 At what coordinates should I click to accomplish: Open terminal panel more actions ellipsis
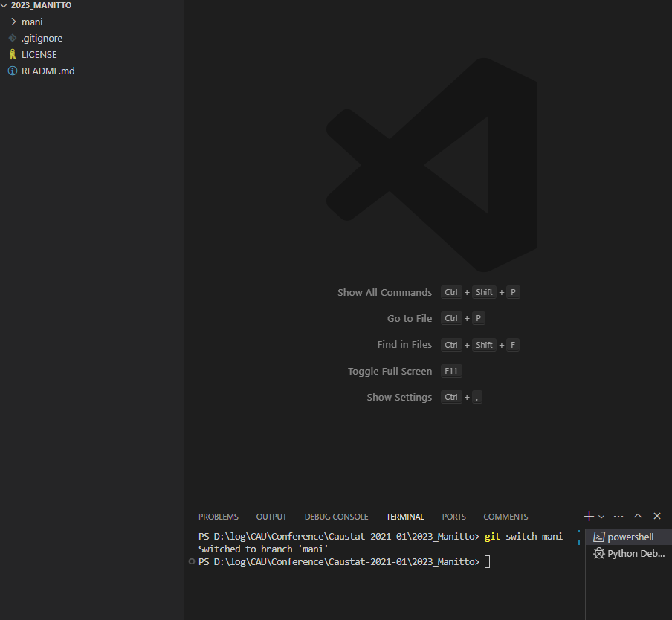click(618, 517)
